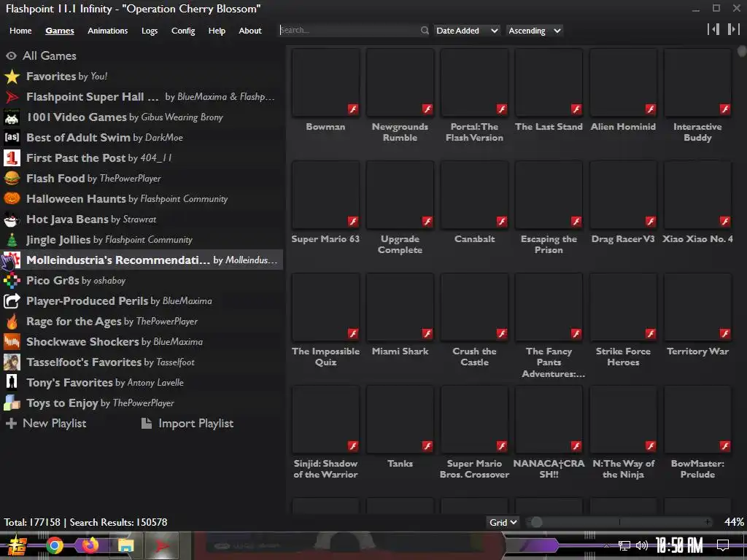Open Google Chrome from taskbar
The width and height of the screenshot is (747, 560).
pyautogui.click(x=54, y=545)
